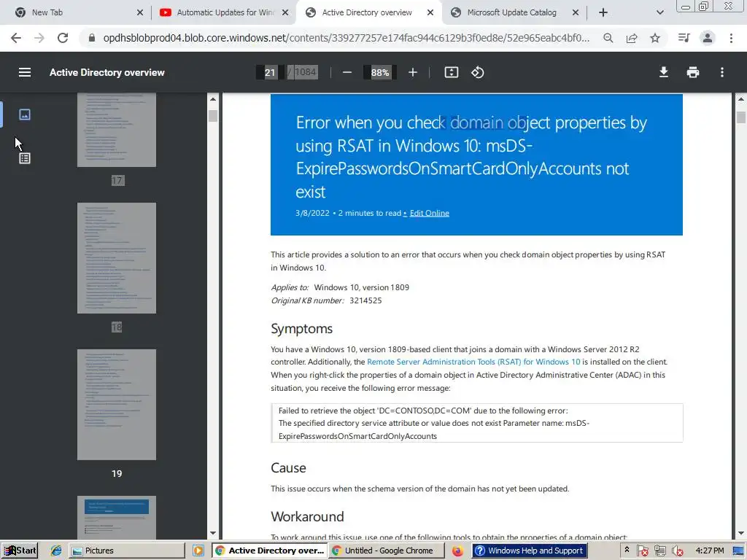The width and height of the screenshot is (747, 560).
Task: Click thumbnail panel scroll up arrow
Action: (x=213, y=99)
